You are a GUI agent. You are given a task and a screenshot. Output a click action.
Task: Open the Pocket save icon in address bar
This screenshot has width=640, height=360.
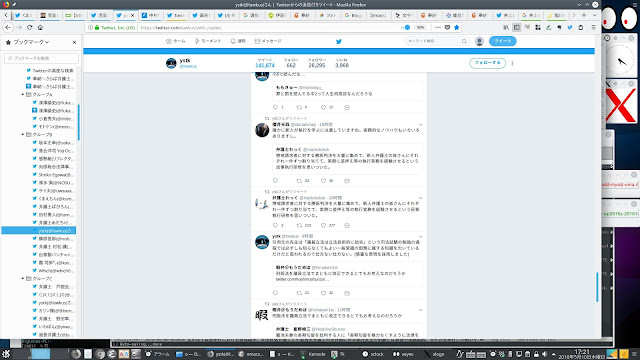[447, 27]
